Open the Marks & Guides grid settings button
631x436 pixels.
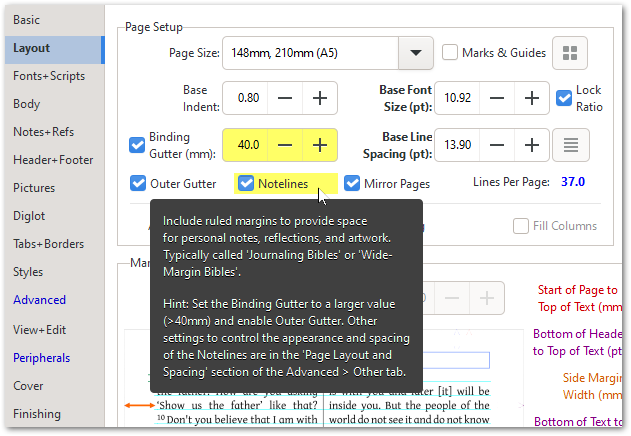[x=569, y=53]
